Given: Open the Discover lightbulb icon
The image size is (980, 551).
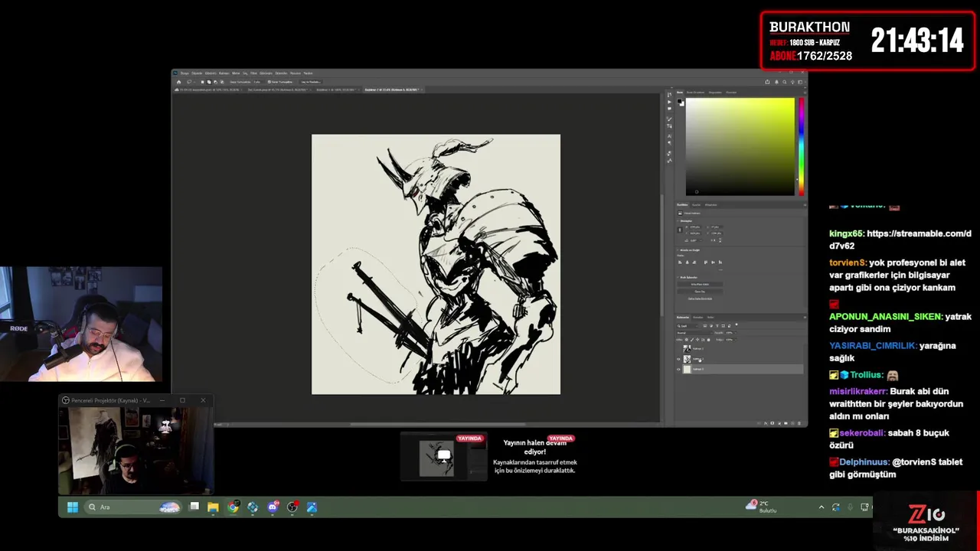Looking at the screenshot, I should click(x=792, y=82).
